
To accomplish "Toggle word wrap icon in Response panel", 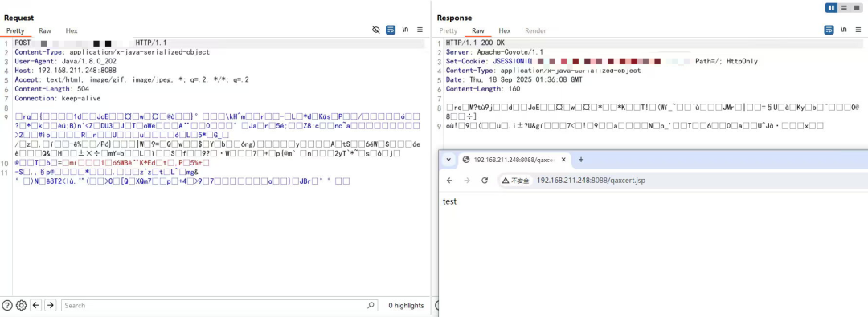I will click(829, 30).
